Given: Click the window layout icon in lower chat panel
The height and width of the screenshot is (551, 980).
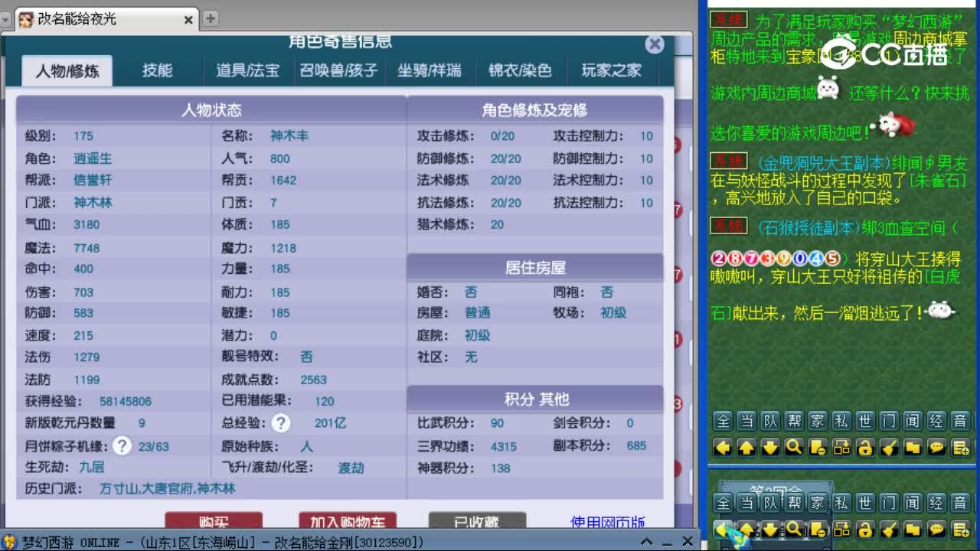Looking at the screenshot, I should pos(841,529).
